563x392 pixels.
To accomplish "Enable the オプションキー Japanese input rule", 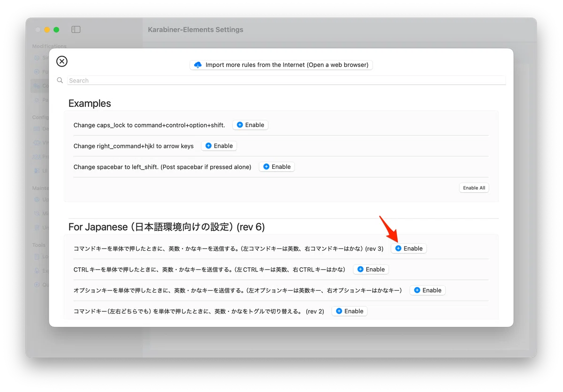I will coord(428,290).
